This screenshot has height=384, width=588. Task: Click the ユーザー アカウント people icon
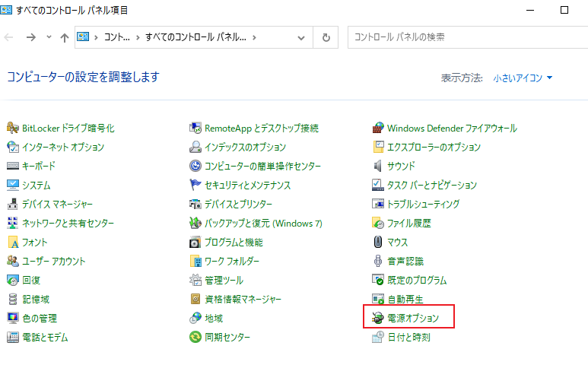pos(13,261)
